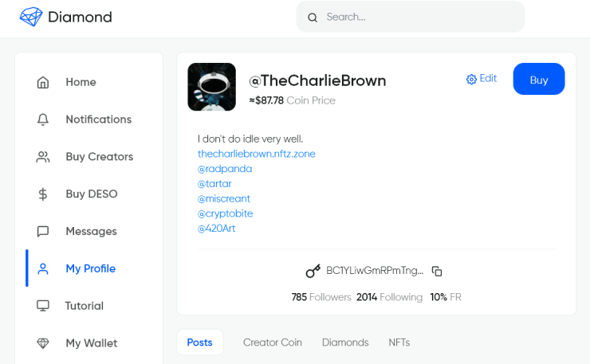Screen dimensions: 590x364
Task: View the 2014 Following list
Action: (x=389, y=297)
